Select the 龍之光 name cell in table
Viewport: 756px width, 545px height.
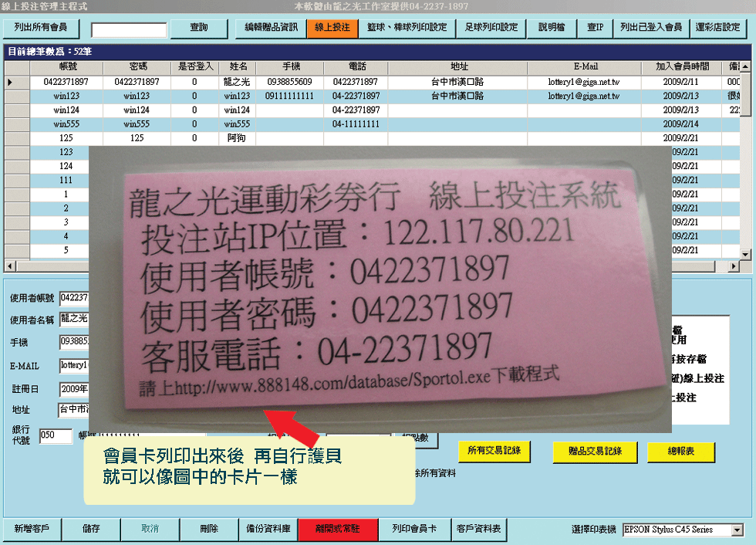pyautogui.click(x=238, y=83)
